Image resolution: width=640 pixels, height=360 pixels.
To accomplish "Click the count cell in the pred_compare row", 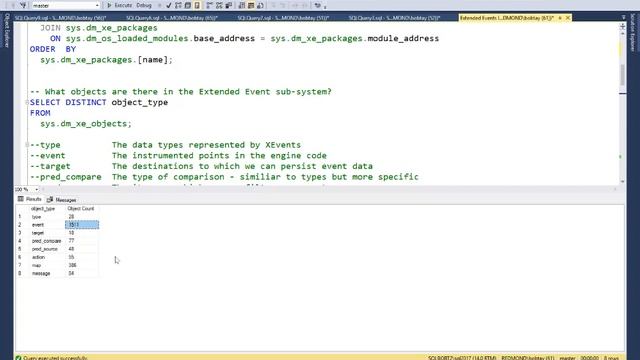I will pos(82,241).
